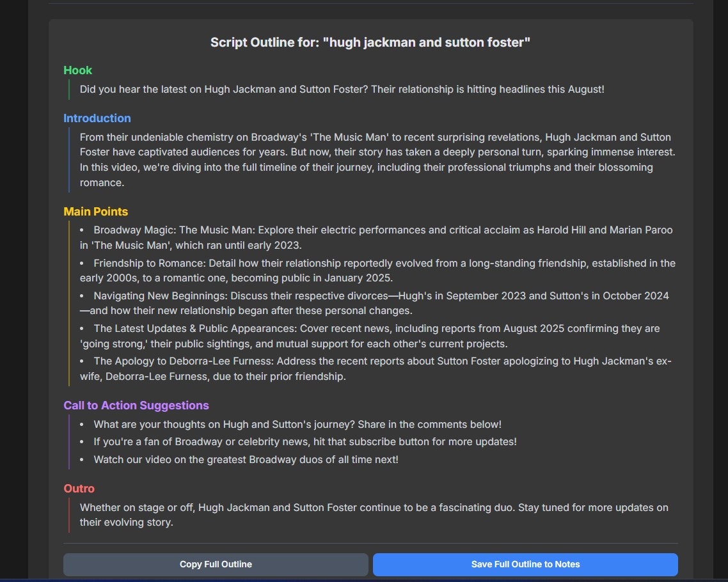
Task: Save Full Outline to Notes
Action: click(525, 564)
